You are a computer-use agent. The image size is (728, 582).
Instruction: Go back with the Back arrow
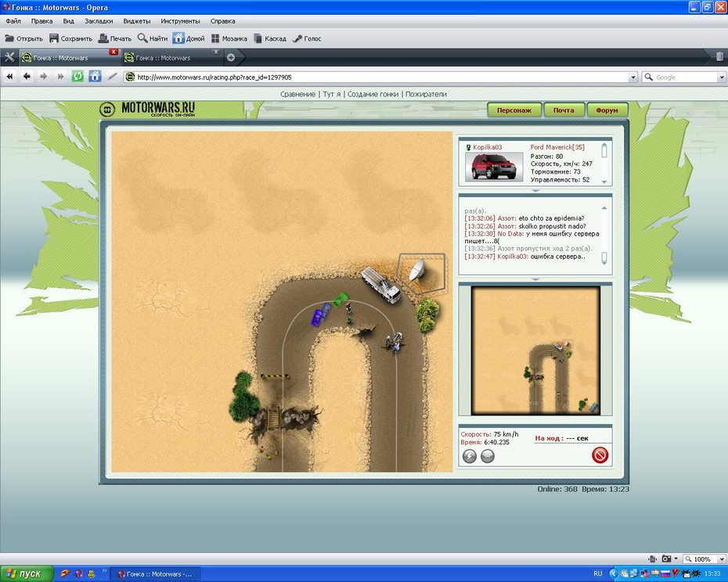(27, 77)
